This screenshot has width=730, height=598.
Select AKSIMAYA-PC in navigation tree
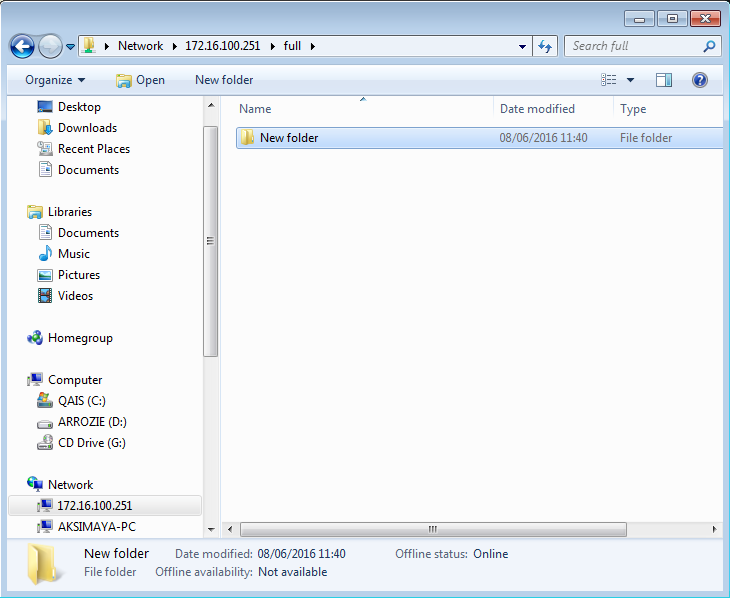[x=97, y=526]
